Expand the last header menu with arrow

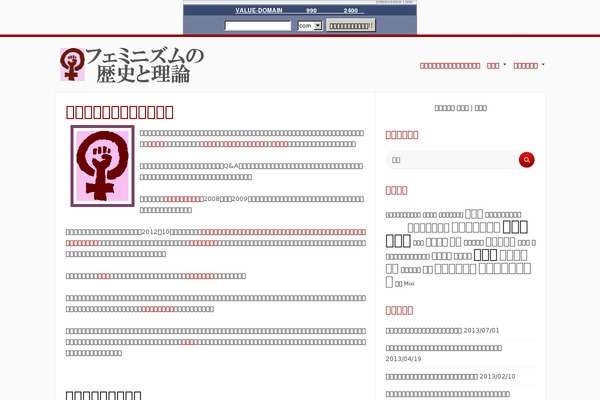(x=529, y=66)
